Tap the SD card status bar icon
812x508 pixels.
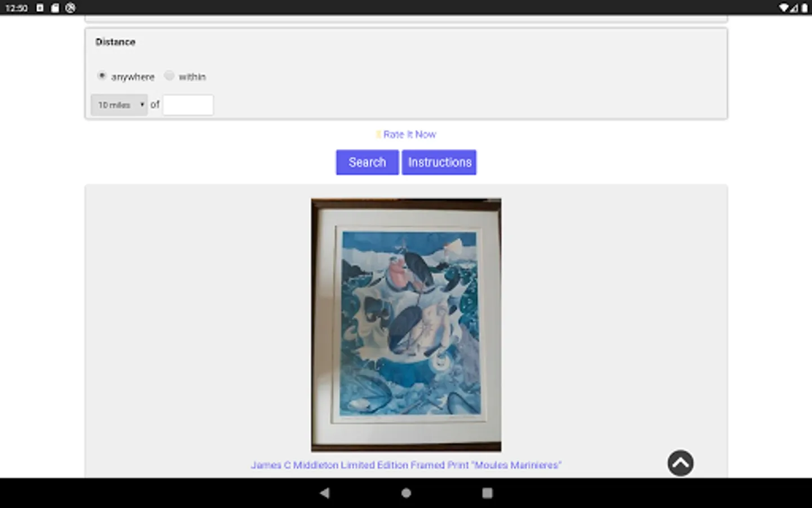pos(55,8)
